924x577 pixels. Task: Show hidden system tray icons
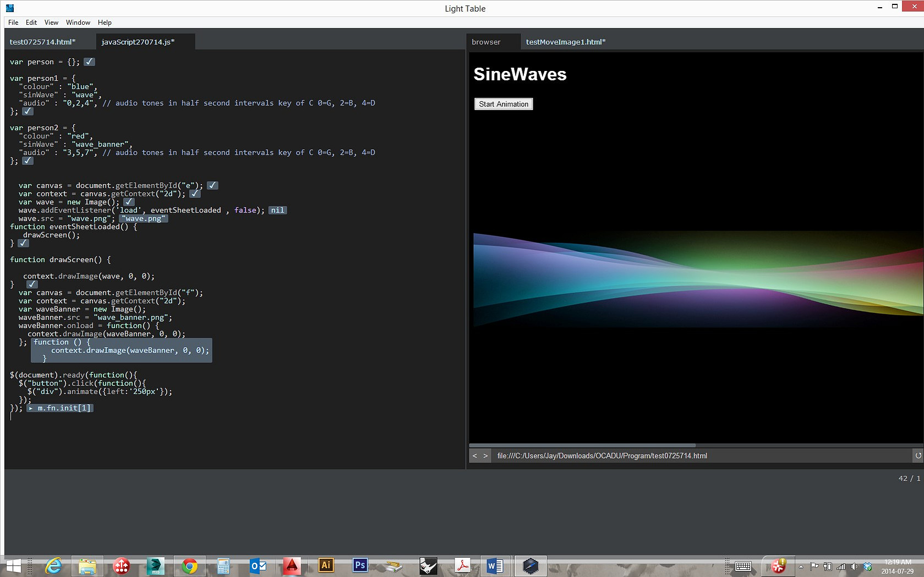click(x=801, y=567)
